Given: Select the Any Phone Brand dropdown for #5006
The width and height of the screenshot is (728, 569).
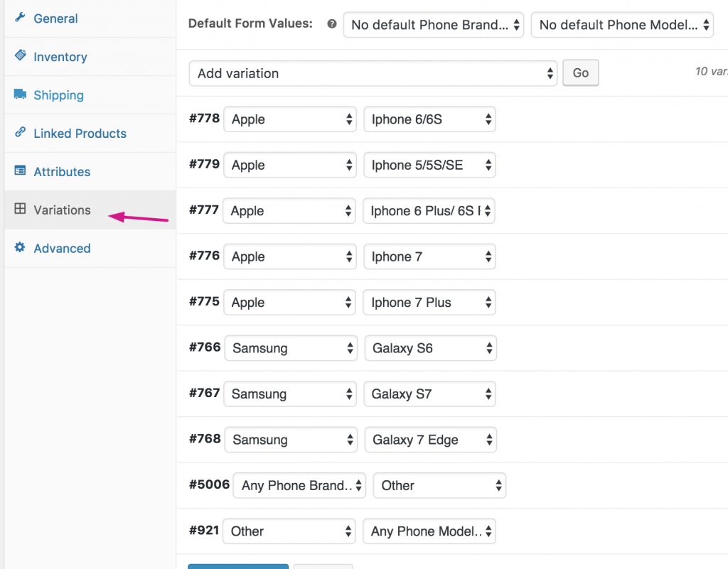Looking at the screenshot, I should coord(299,486).
